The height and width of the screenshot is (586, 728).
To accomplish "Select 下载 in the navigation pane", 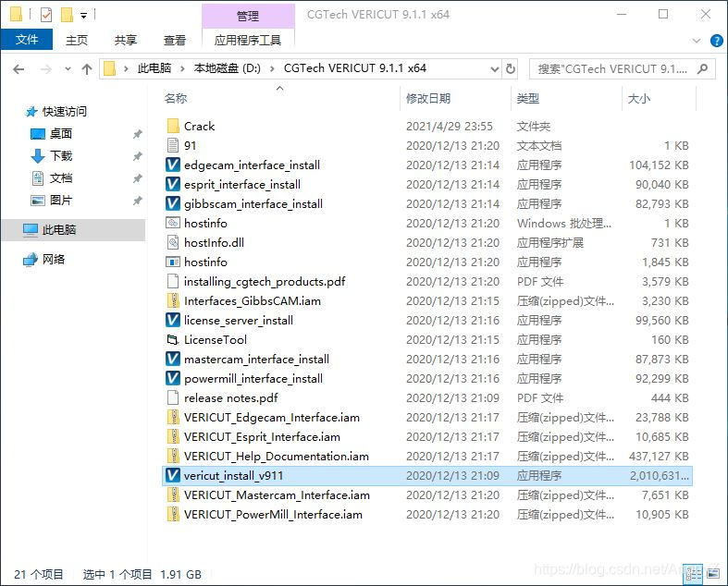I will click(61, 156).
